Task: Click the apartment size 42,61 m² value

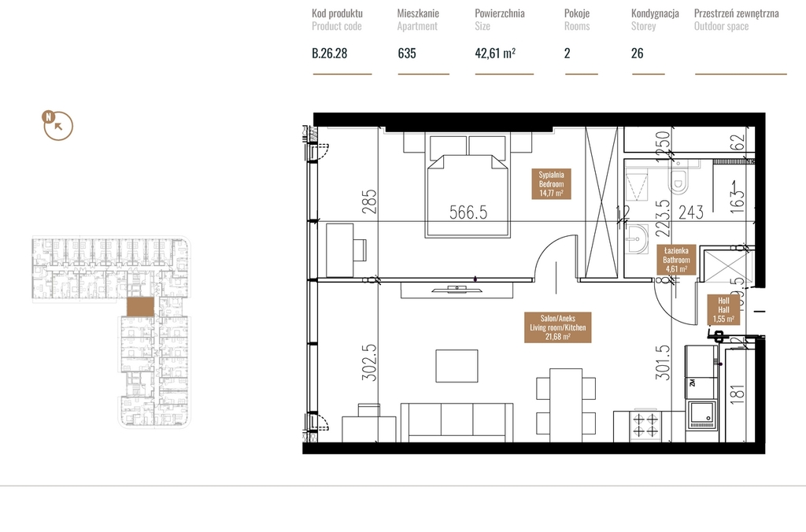Action: tap(495, 54)
